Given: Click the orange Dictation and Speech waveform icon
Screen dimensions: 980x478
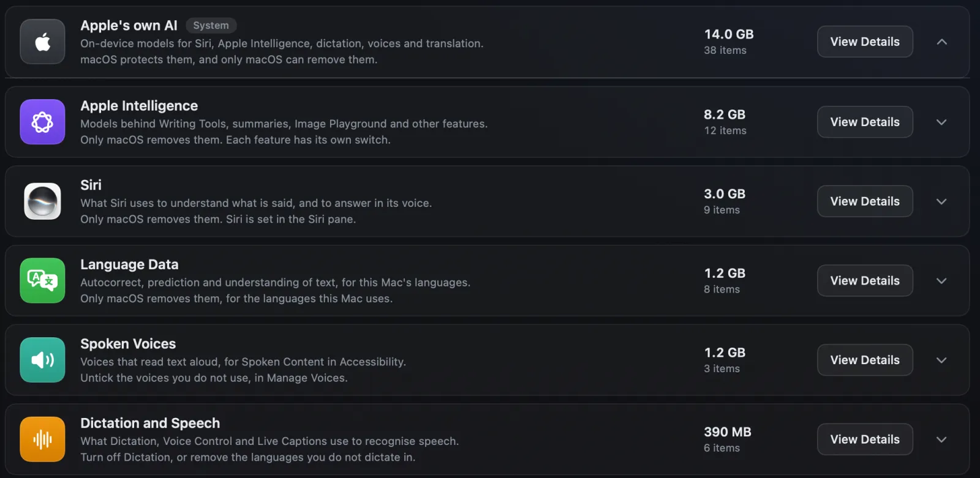Looking at the screenshot, I should coord(42,439).
